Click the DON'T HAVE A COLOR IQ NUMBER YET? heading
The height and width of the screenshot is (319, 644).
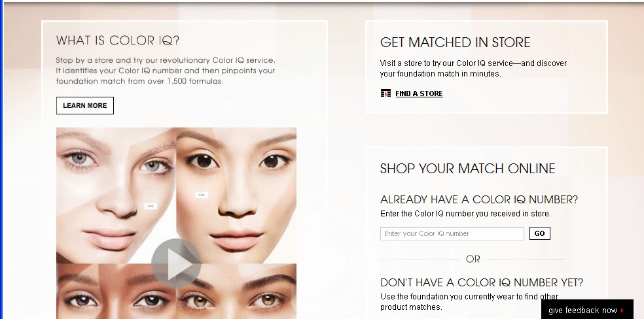click(481, 282)
